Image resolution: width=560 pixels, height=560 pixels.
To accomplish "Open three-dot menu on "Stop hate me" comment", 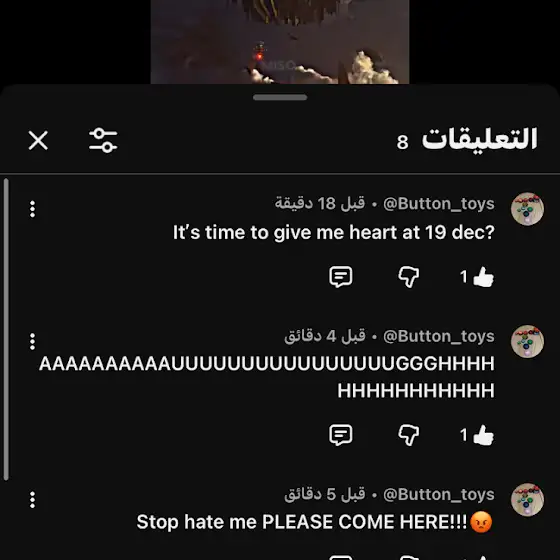I will coord(32,500).
